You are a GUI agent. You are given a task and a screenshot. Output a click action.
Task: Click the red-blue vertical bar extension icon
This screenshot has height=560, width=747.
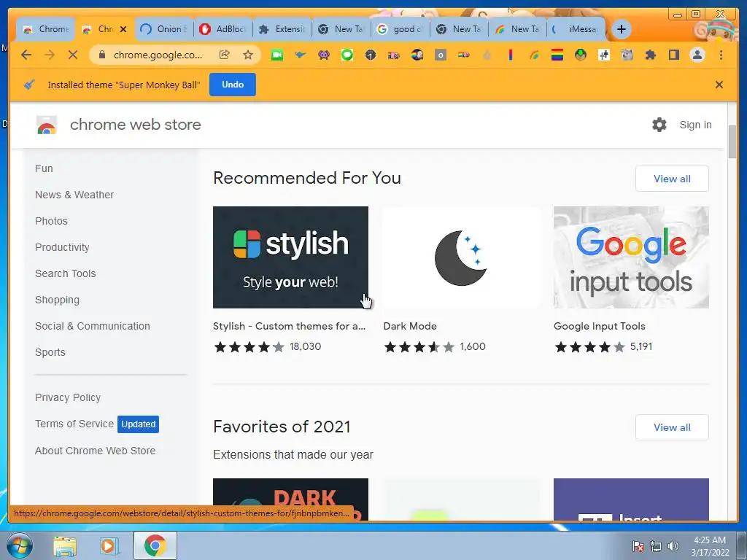coord(510,55)
